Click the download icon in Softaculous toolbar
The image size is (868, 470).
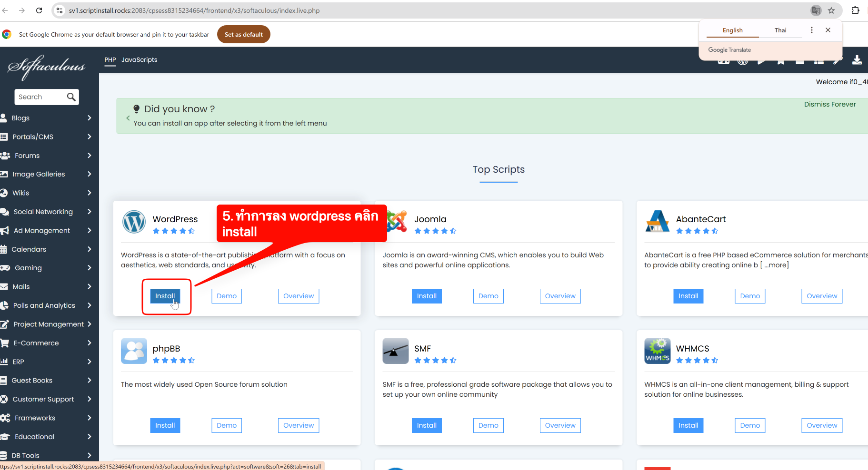click(857, 60)
